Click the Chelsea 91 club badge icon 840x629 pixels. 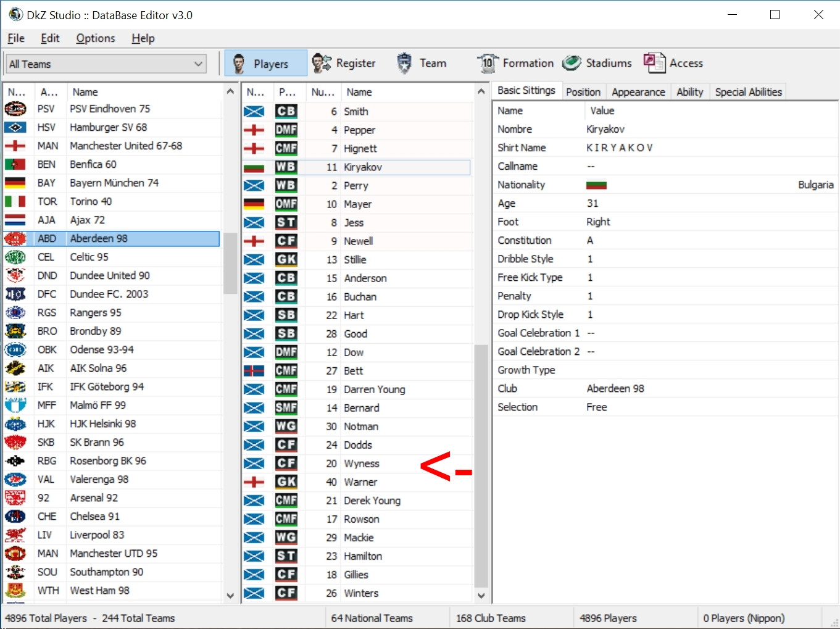tap(15, 517)
